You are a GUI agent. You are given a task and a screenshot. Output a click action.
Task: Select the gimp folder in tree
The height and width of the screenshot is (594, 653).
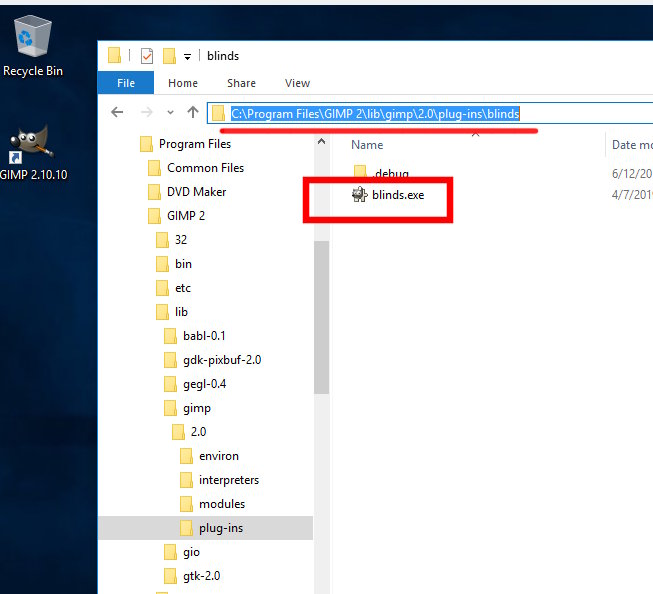[x=187, y=408]
